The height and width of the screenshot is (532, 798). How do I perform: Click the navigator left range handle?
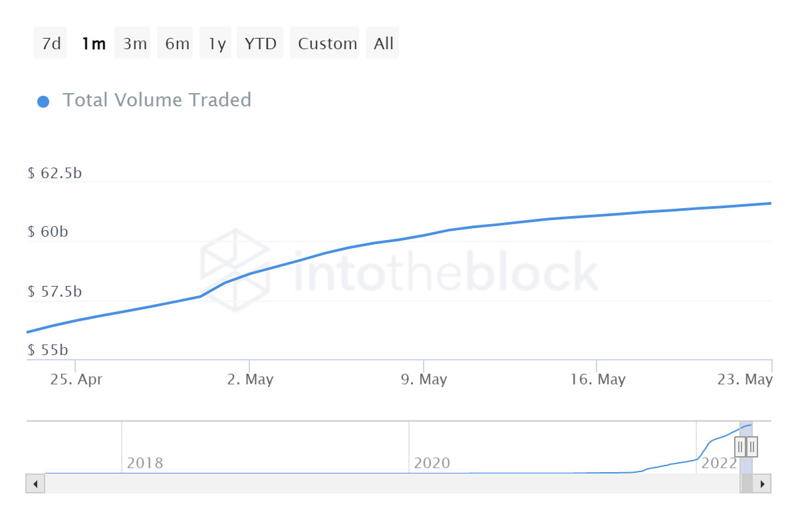[740, 446]
